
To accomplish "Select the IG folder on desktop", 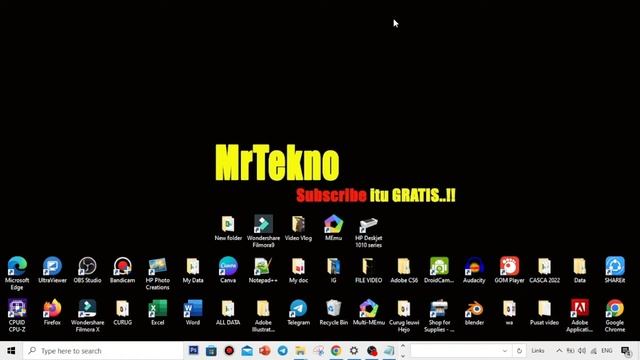I will pyautogui.click(x=333, y=270).
